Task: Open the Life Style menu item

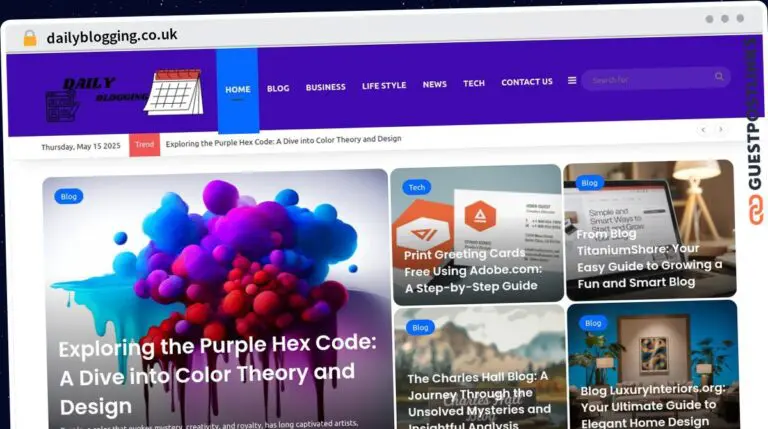Action: pos(384,86)
